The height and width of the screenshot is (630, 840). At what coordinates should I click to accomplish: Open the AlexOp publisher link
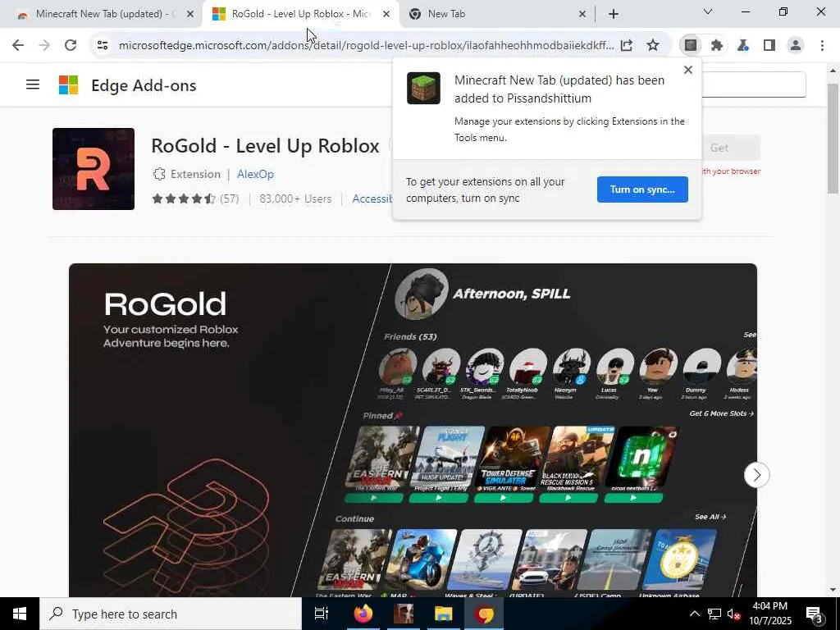click(255, 174)
